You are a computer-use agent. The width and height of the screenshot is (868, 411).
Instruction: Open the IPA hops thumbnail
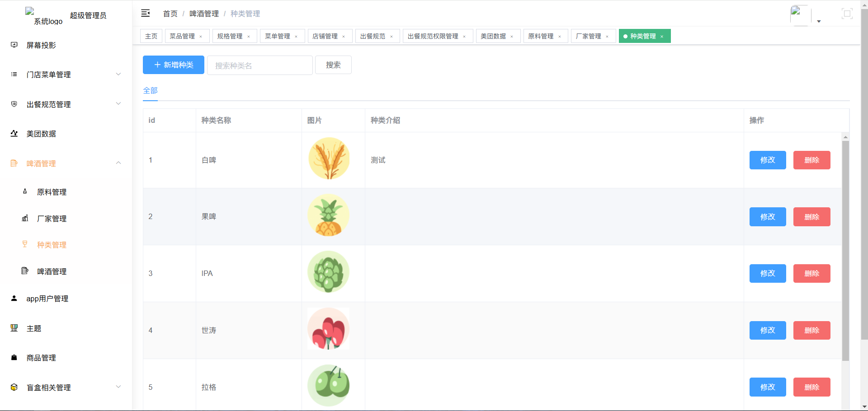coord(329,272)
